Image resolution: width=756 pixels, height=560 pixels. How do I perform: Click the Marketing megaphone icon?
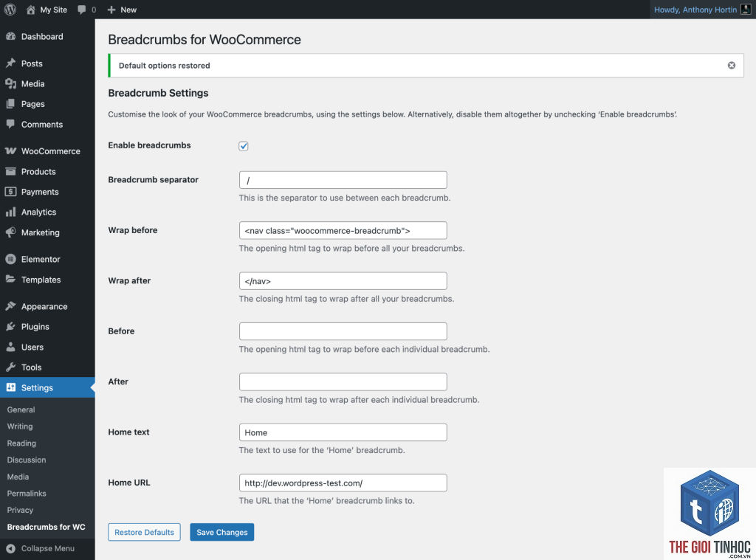[10, 232]
